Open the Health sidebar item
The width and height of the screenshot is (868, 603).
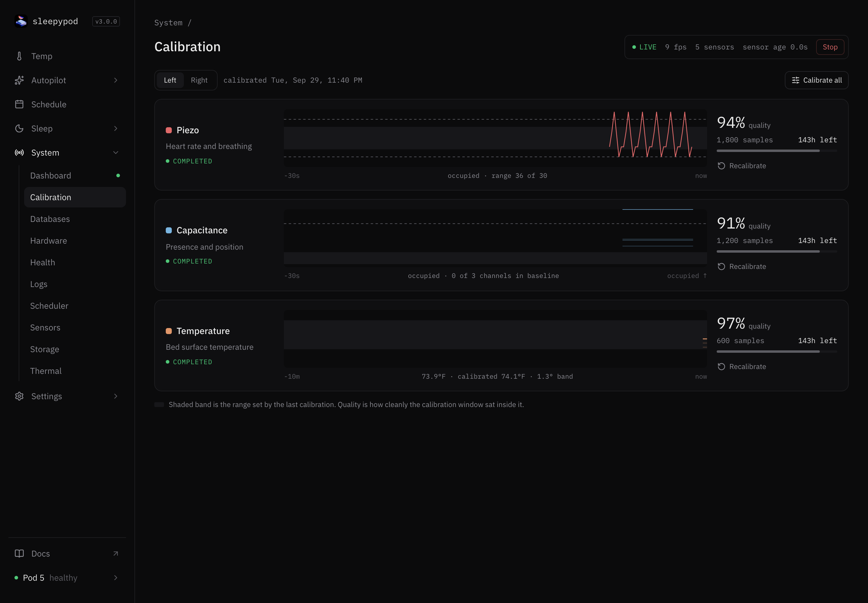tap(75, 262)
